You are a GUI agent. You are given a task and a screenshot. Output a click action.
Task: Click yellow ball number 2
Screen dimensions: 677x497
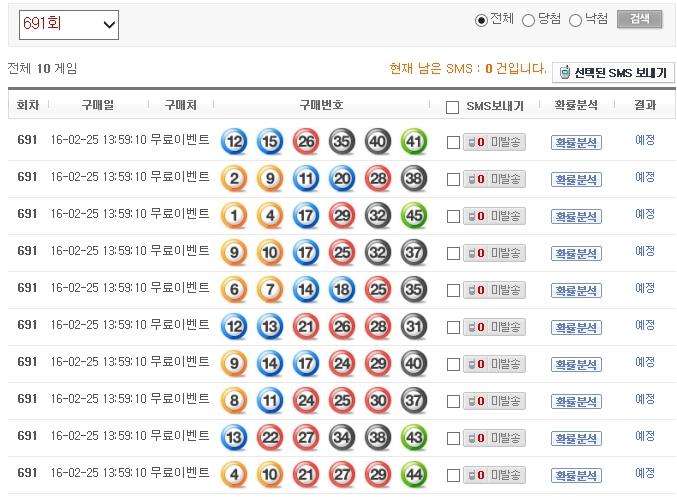pos(234,179)
